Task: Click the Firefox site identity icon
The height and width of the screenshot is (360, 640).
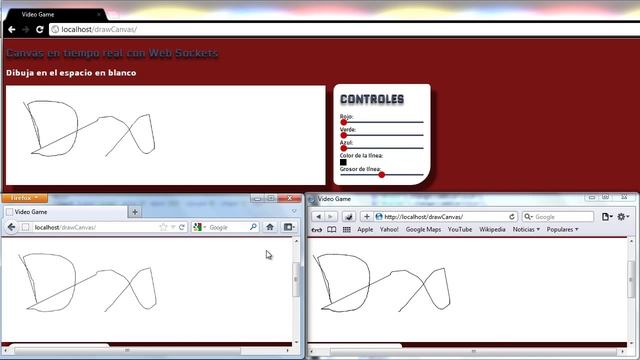Action: click(25, 227)
